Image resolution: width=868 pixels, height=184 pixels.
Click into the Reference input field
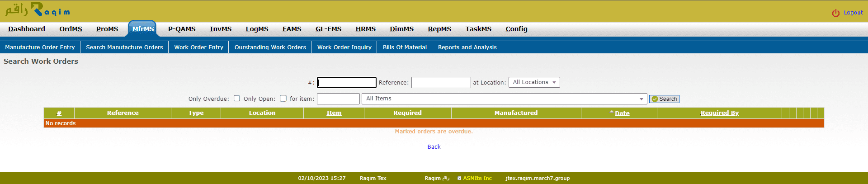[x=441, y=82]
